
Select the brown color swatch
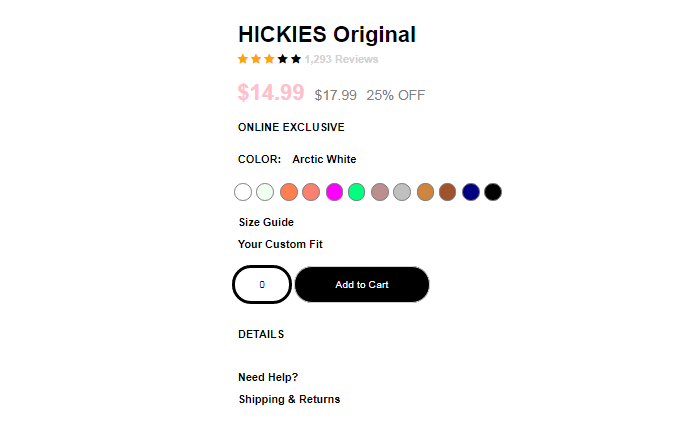coord(448,192)
